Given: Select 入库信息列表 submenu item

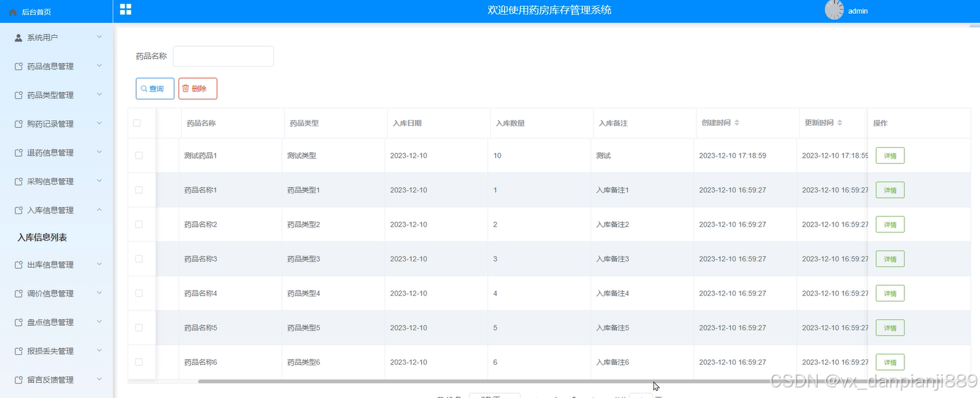Looking at the screenshot, I should click(x=42, y=238).
